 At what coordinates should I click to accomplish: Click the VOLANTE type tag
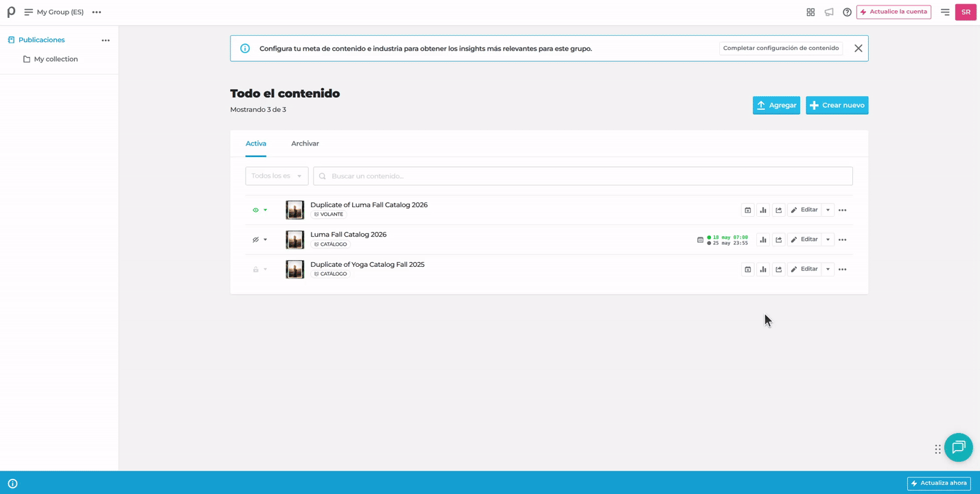(329, 214)
